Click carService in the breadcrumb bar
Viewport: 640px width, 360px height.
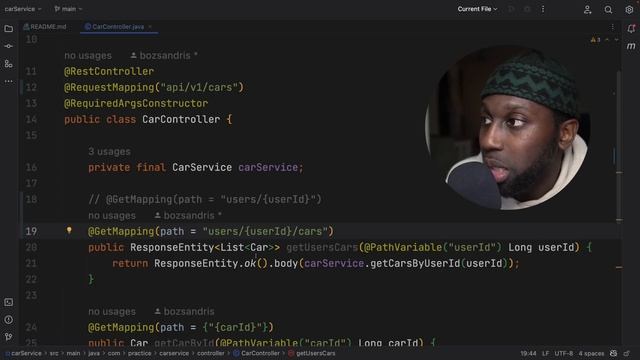coord(24,353)
